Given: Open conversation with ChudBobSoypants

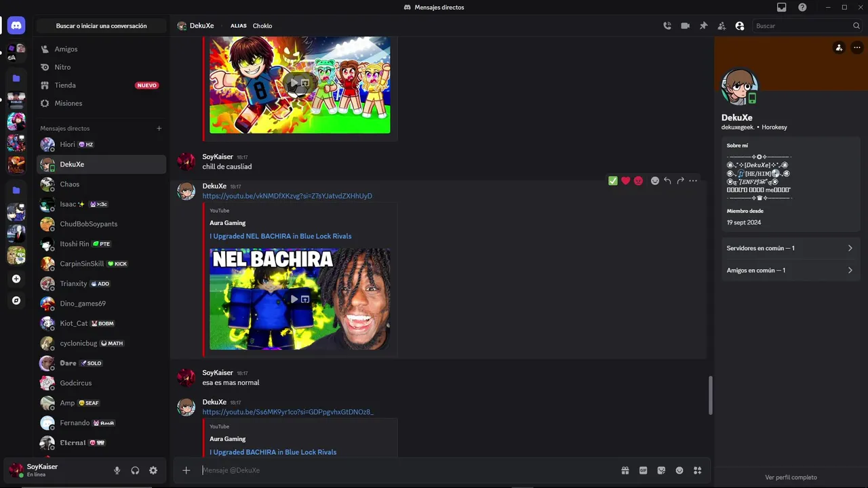Looking at the screenshot, I should 100,224.
